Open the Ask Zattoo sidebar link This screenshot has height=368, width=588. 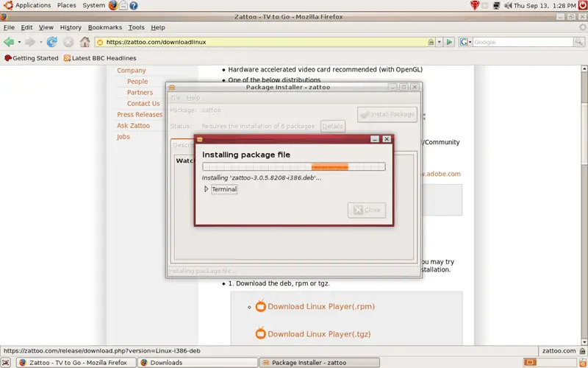click(133, 125)
